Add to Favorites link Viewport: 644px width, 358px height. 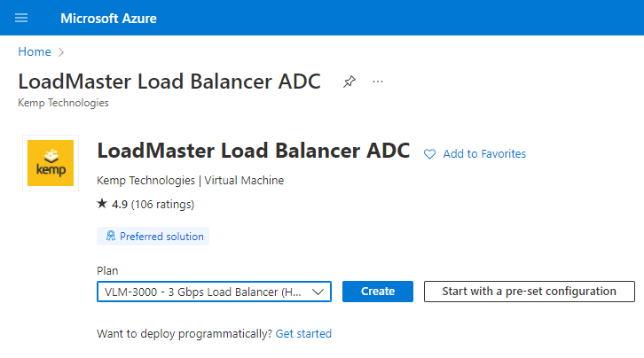coord(484,154)
